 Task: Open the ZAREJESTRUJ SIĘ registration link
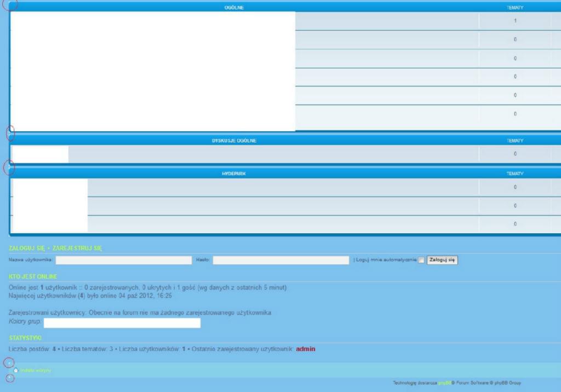pyautogui.click(x=77, y=249)
